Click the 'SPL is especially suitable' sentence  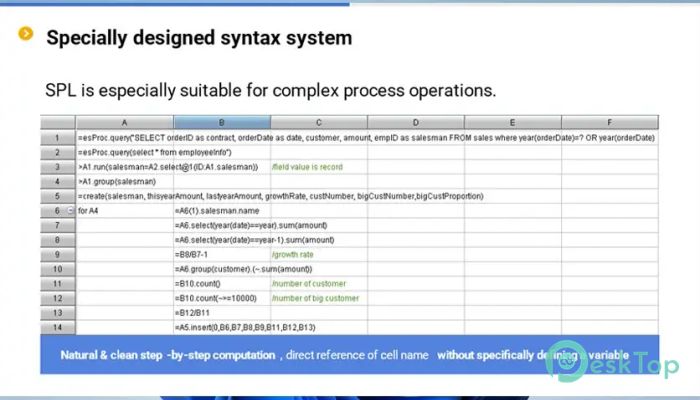(x=271, y=91)
